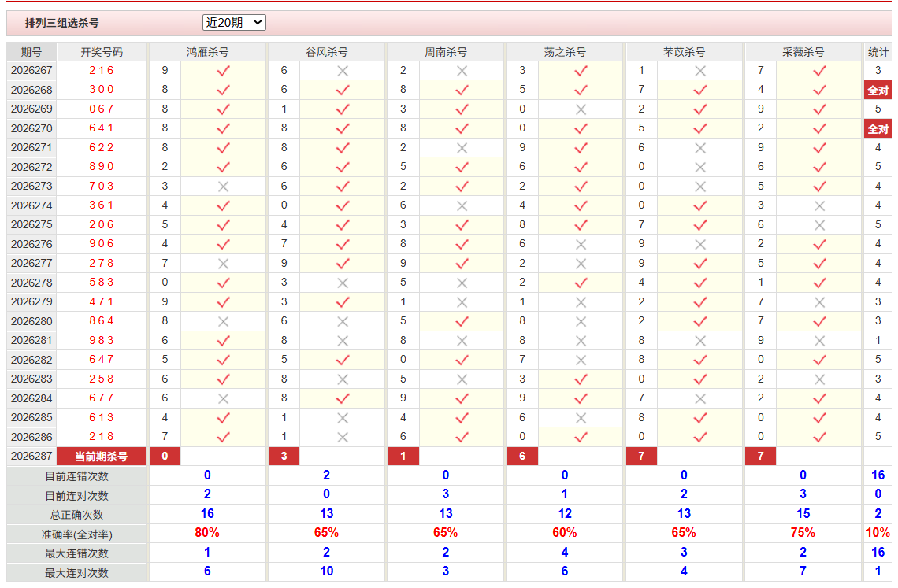Click the 芣苡杀号 column header
This screenshot has width=898, height=588.
coord(684,52)
